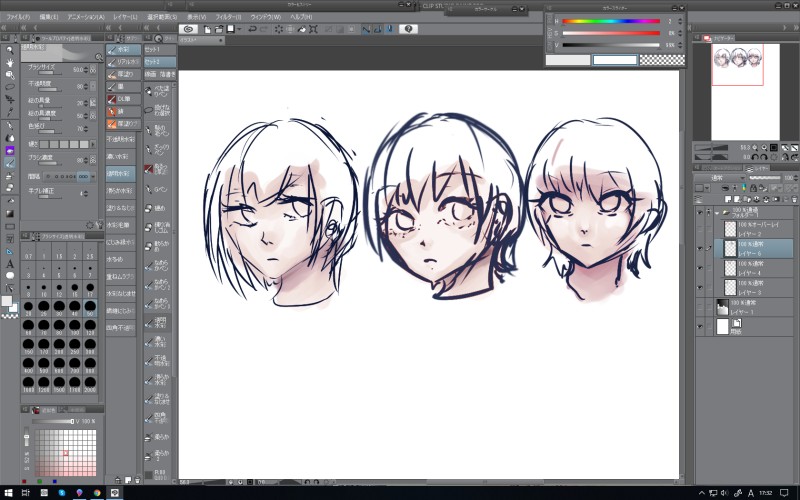Select the speech balloon tool
This screenshot has width=800, height=500.
[x=10, y=276]
